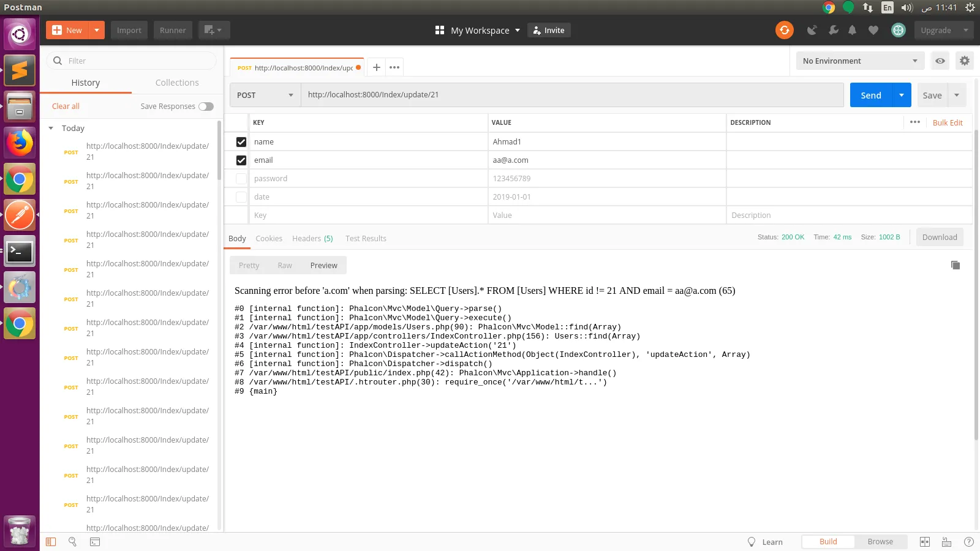The image size is (980, 551).
Task: Open Terminal from the dock
Action: 20,251
